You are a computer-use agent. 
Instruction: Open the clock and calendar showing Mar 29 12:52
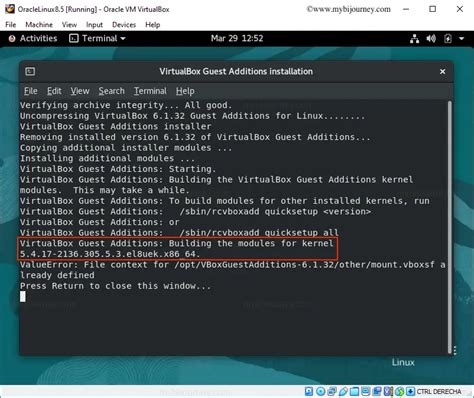coord(237,39)
